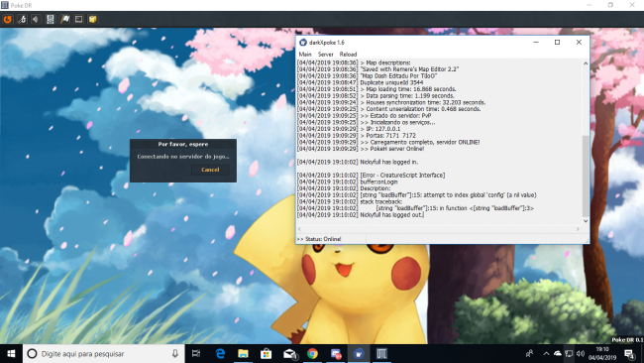
Task: Minimize the darkXpoke window
Action: [x=536, y=42]
